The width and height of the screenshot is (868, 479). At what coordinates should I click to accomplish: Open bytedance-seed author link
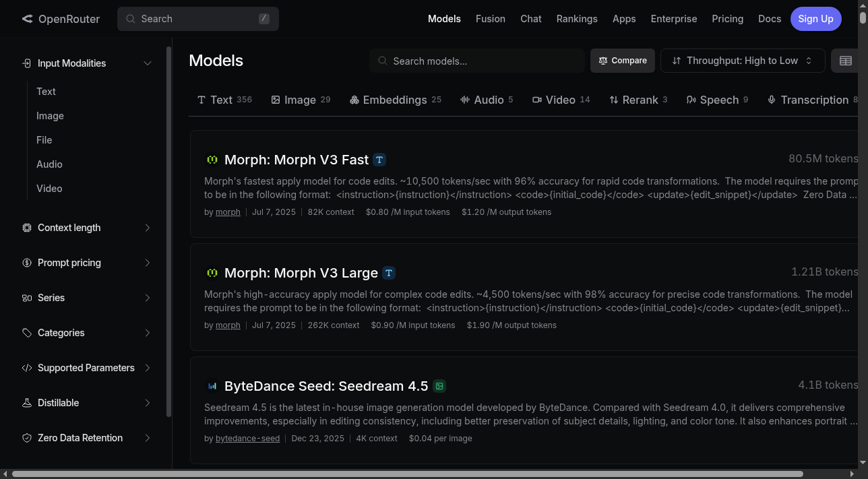point(247,439)
